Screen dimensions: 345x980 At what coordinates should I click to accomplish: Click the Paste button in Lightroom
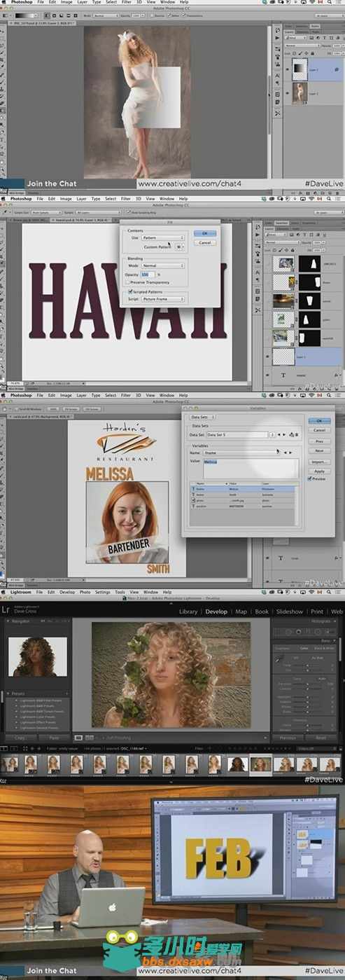[x=54, y=738]
